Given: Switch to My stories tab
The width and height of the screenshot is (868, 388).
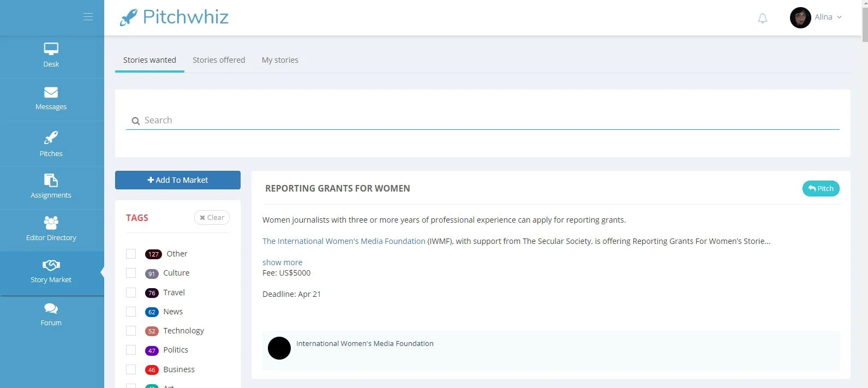Looking at the screenshot, I should click(x=280, y=60).
